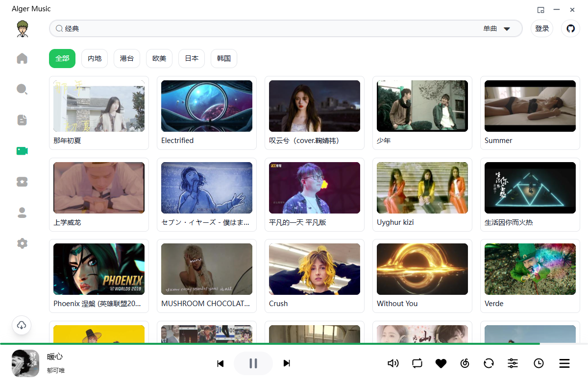Open the 那年初夏 MV thumbnail
The width and height of the screenshot is (588, 382).
tap(99, 106)
